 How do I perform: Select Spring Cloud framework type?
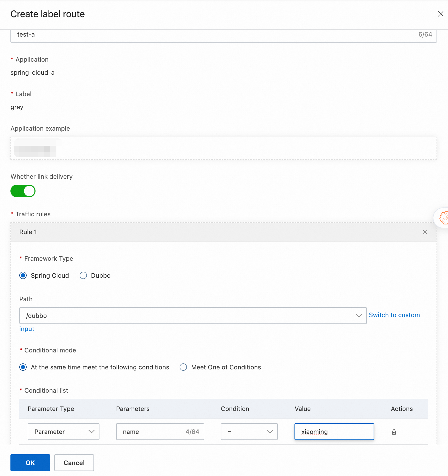(23, 276)
